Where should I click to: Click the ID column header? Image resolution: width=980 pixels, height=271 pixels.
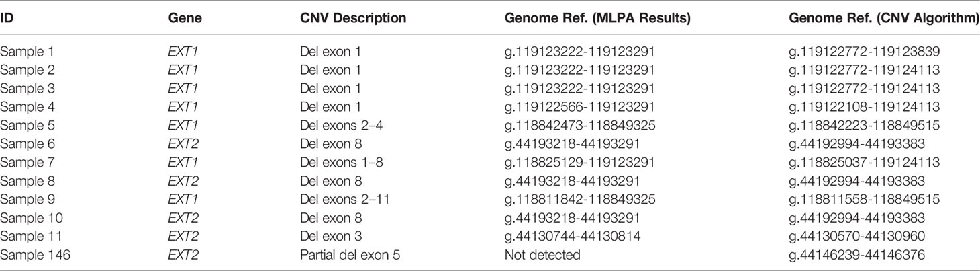(x=7, y=19)
